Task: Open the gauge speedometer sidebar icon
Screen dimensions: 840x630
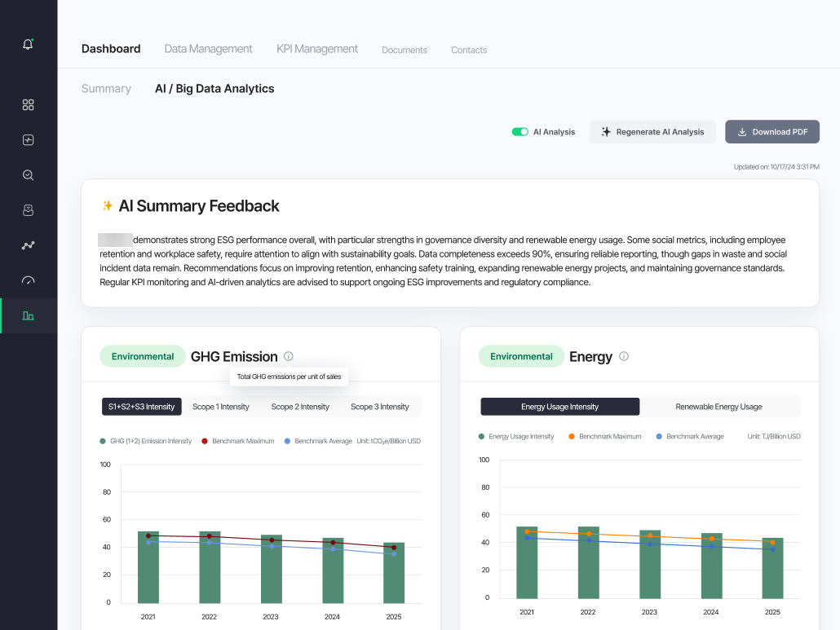Action: 28,280
